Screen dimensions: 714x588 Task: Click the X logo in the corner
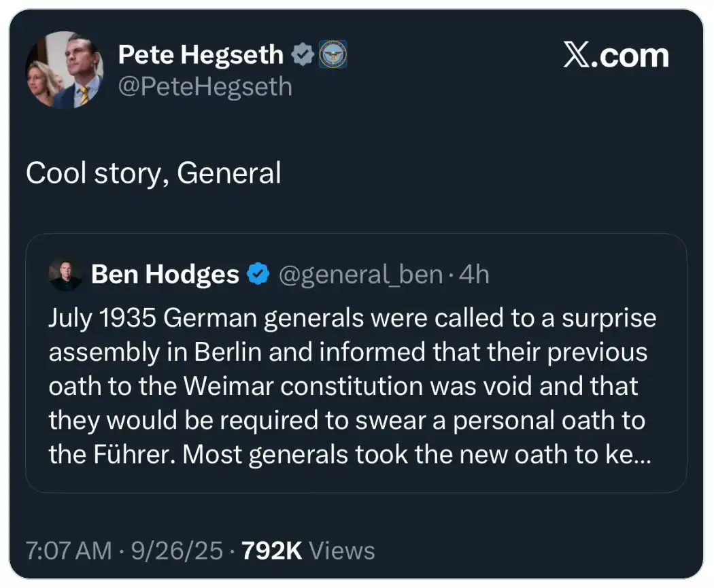coord(578,55)
